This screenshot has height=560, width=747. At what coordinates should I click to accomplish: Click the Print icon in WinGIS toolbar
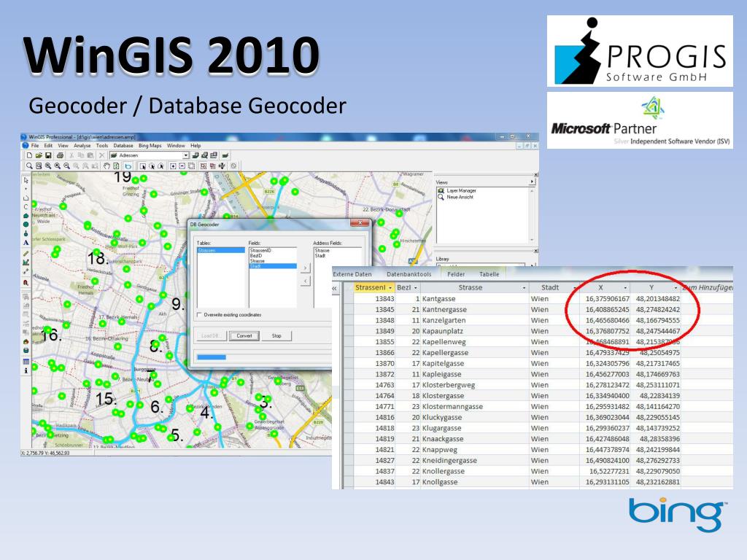(x=60, y=155)
